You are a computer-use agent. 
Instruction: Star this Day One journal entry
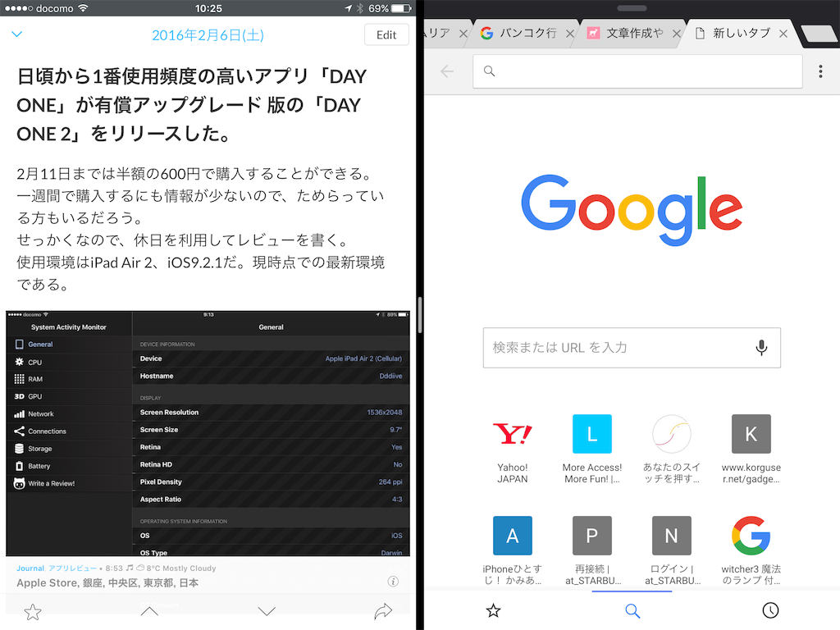click(x=33, y=611)
